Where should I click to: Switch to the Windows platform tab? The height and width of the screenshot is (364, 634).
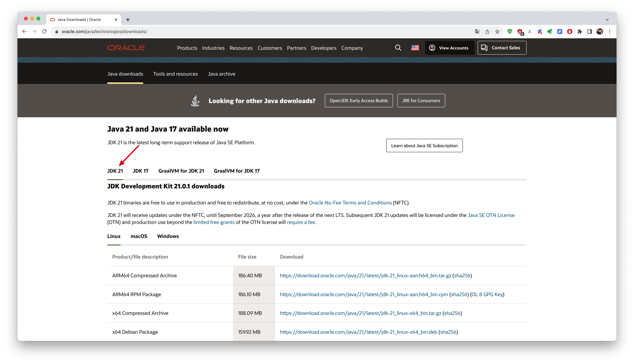(168, 236)
